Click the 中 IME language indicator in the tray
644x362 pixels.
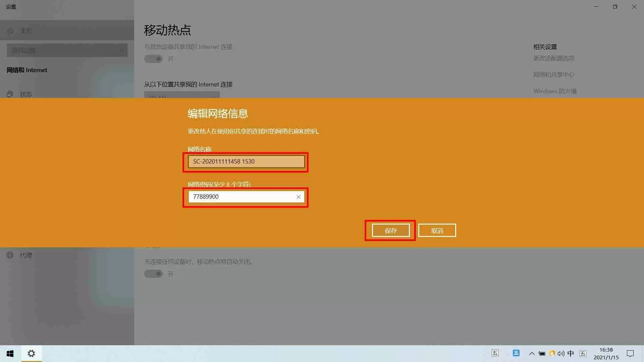tap(571, 353)
